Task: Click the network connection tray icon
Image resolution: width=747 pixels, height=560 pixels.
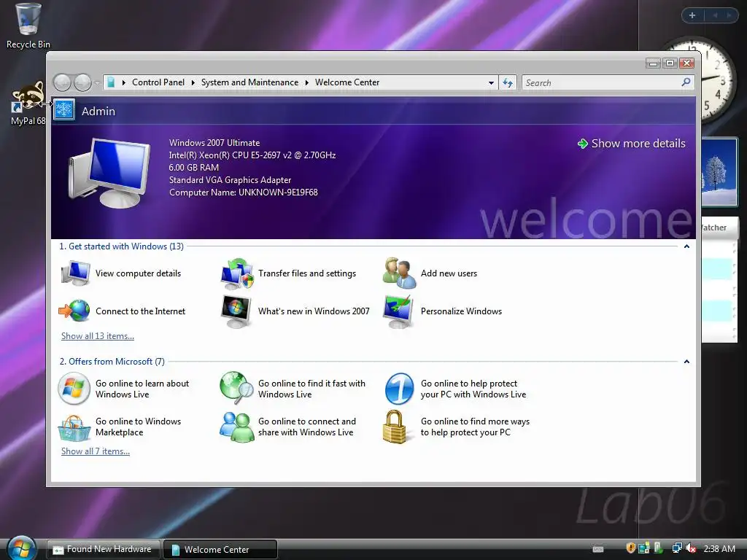Action: click(x=676, y=548)
